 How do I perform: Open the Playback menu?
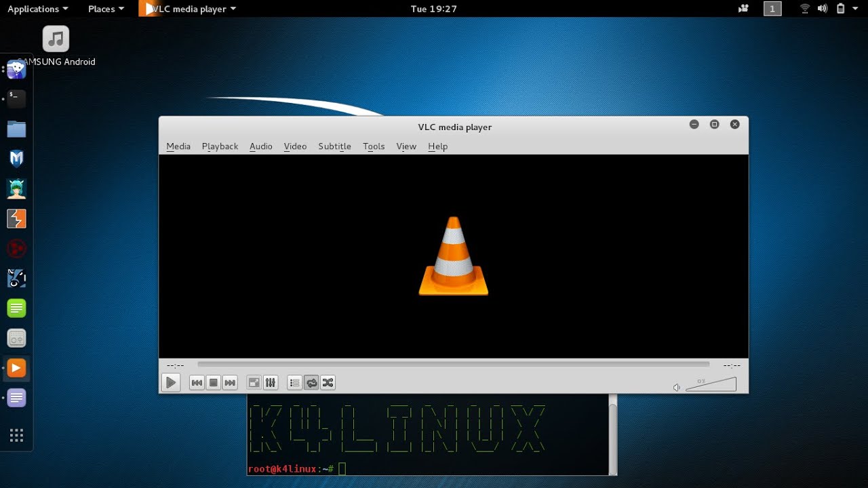point(220,146)
